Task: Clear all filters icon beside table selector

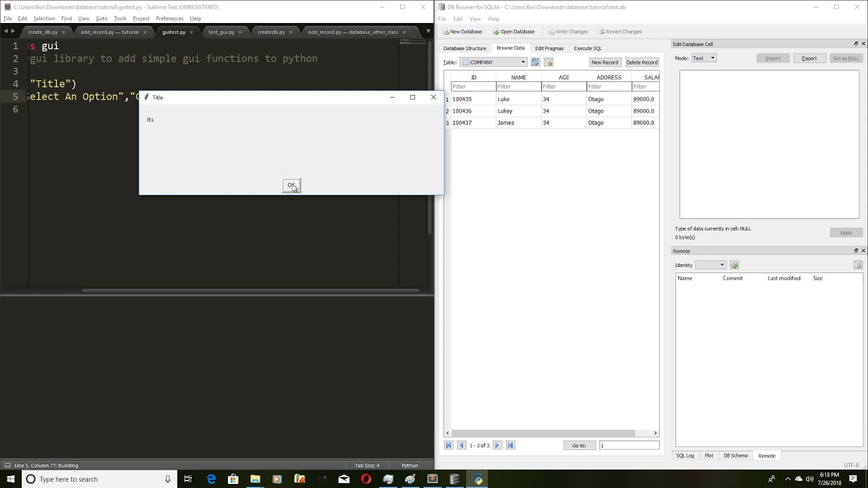Action: [549, 62]
